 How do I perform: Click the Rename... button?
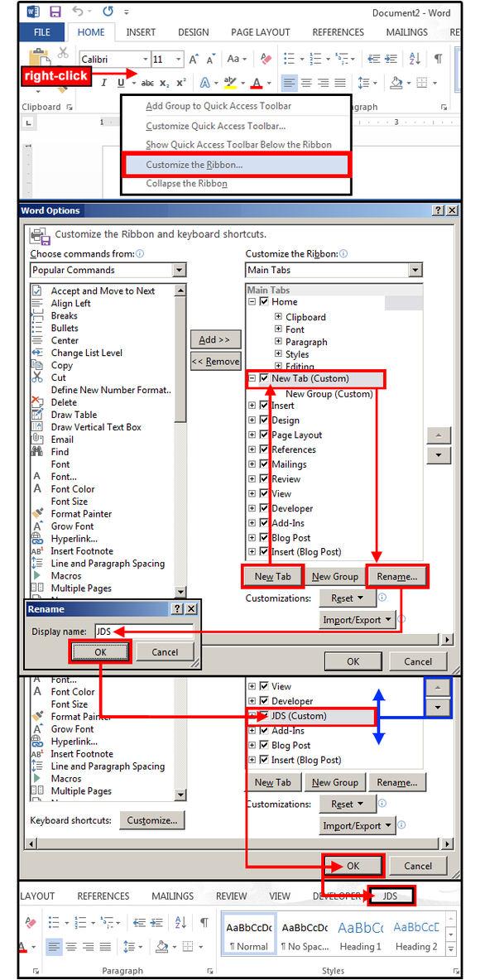[397, 576]
